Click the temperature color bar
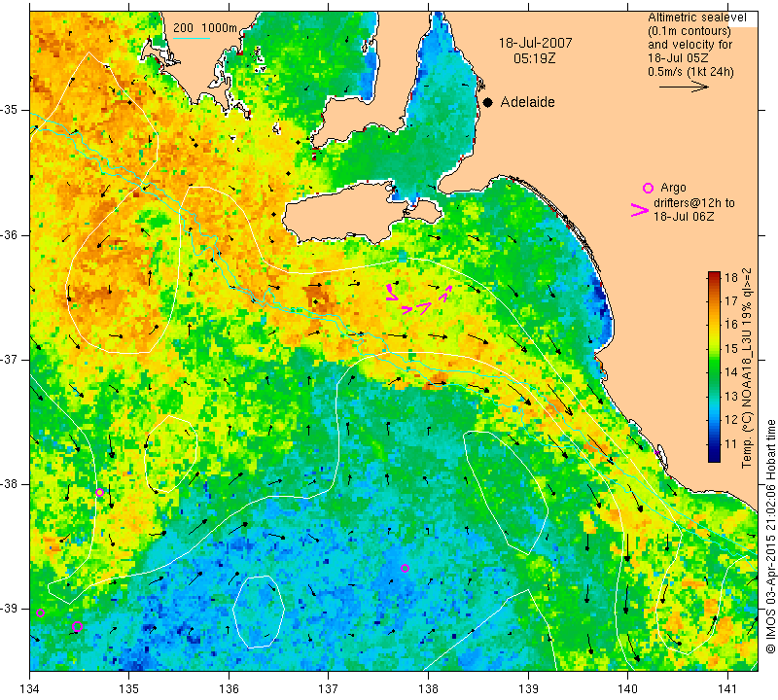Image resolution: width=778 pixels, height=700 pixels. click(714, 367)
